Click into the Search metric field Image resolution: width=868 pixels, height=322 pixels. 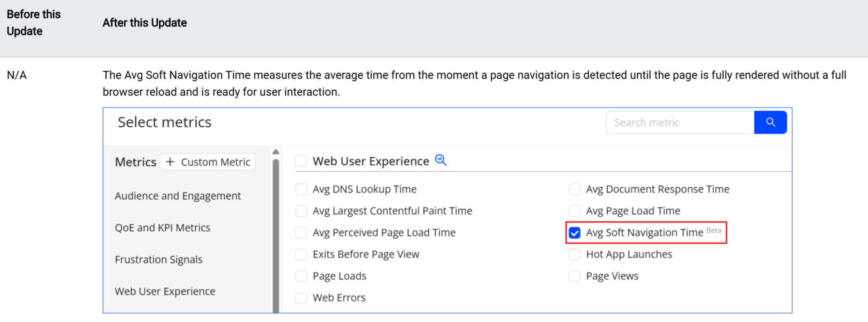(x=680, y=123)
